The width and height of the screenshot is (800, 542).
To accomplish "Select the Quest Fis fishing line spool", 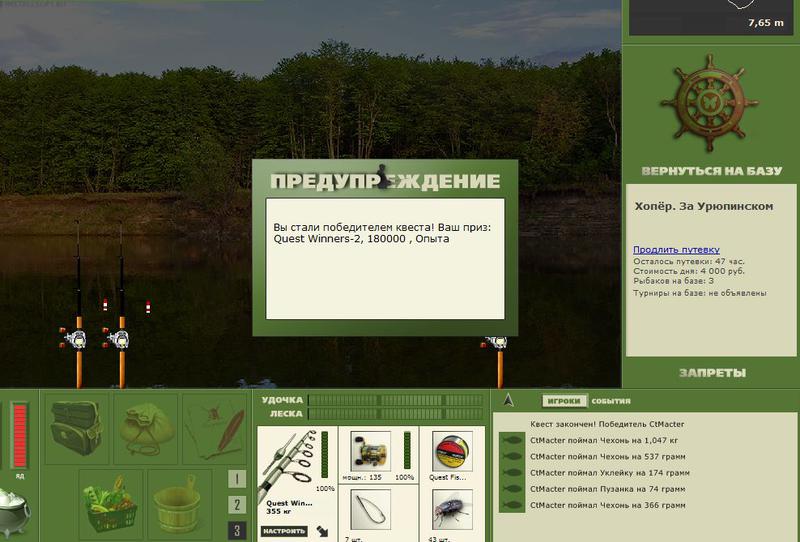I will click(x=452, y=451).
